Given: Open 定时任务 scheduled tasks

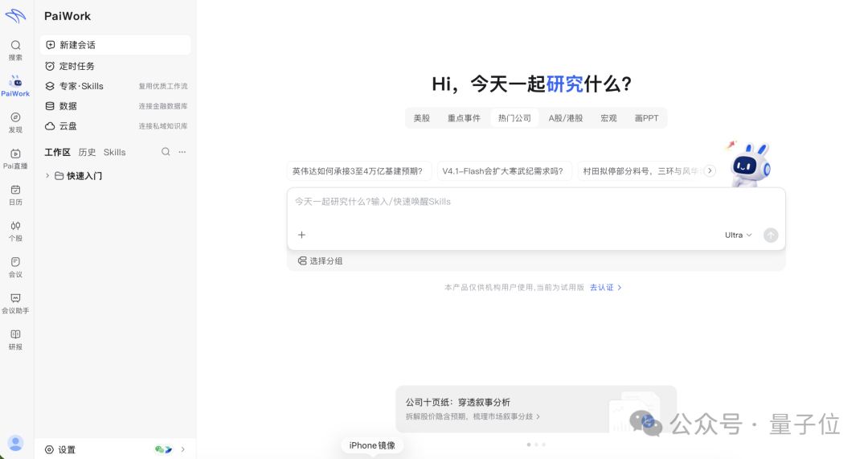Looking at the screenshot, I should click(x=115, y=66).
